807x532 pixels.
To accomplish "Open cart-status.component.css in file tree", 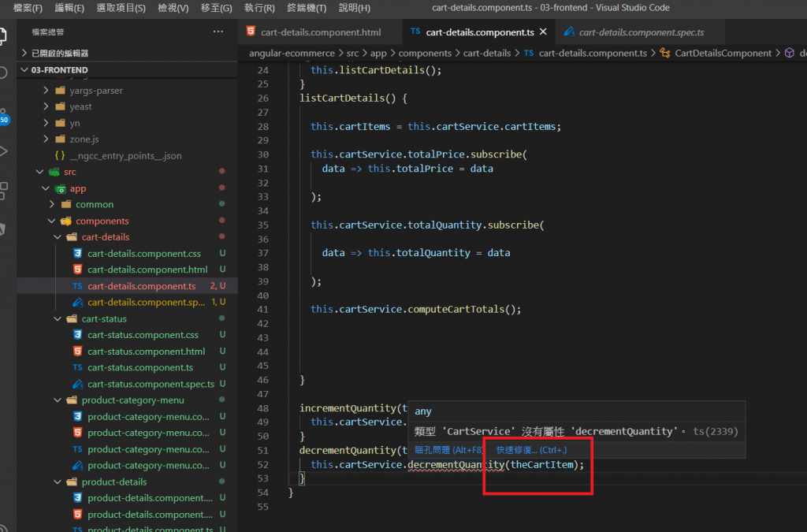I will 143,335.
